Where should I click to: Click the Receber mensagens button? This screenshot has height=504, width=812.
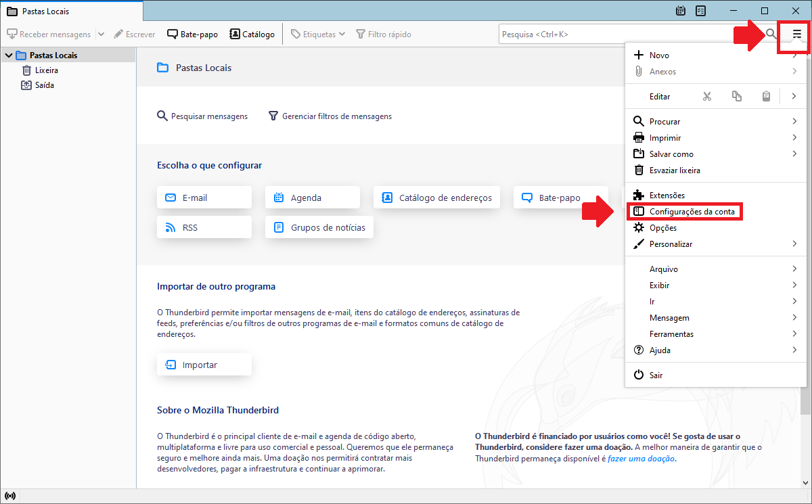tap(49, 34)
